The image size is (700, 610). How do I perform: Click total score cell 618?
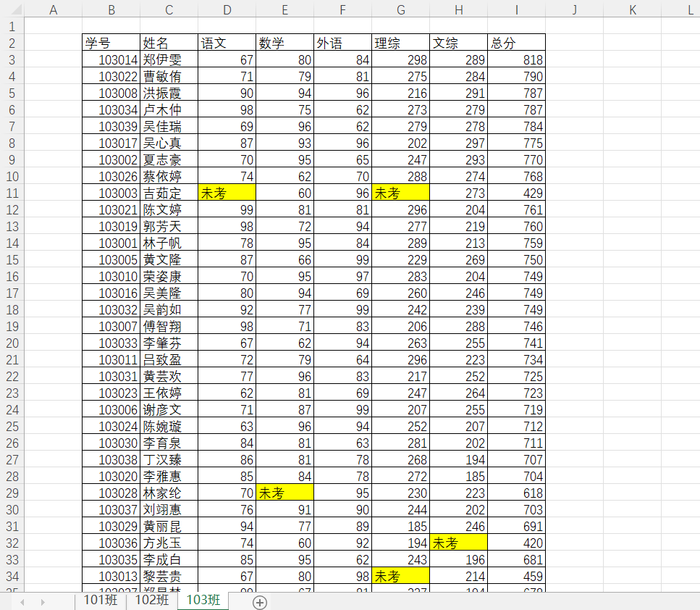(x=517, y=493)
